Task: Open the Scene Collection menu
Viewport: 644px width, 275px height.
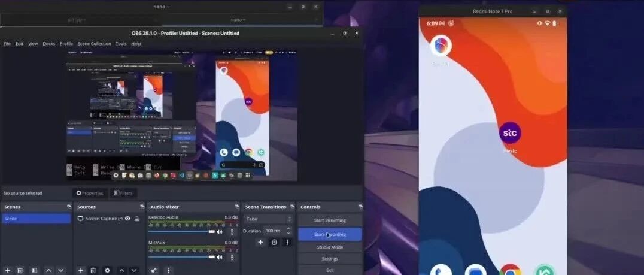Action: tap(94, 44)
